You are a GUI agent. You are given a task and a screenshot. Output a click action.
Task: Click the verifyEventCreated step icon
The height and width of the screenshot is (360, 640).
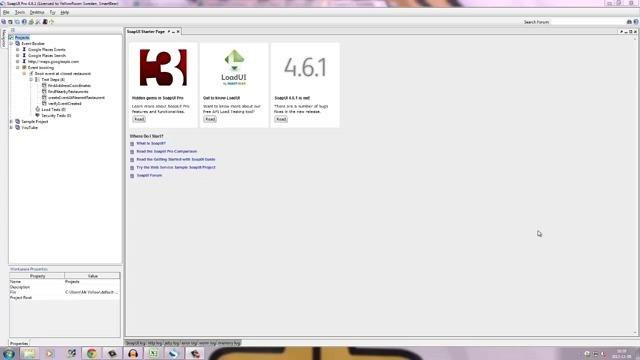coord(44,104)
